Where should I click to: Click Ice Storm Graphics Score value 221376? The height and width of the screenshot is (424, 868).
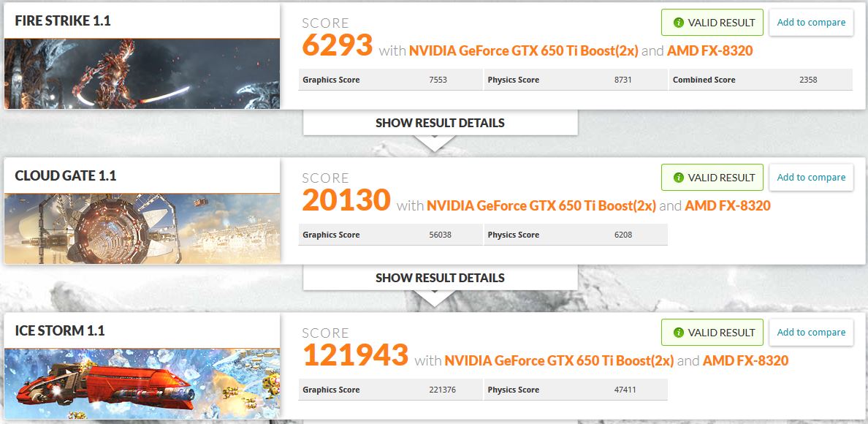[442, 390]
